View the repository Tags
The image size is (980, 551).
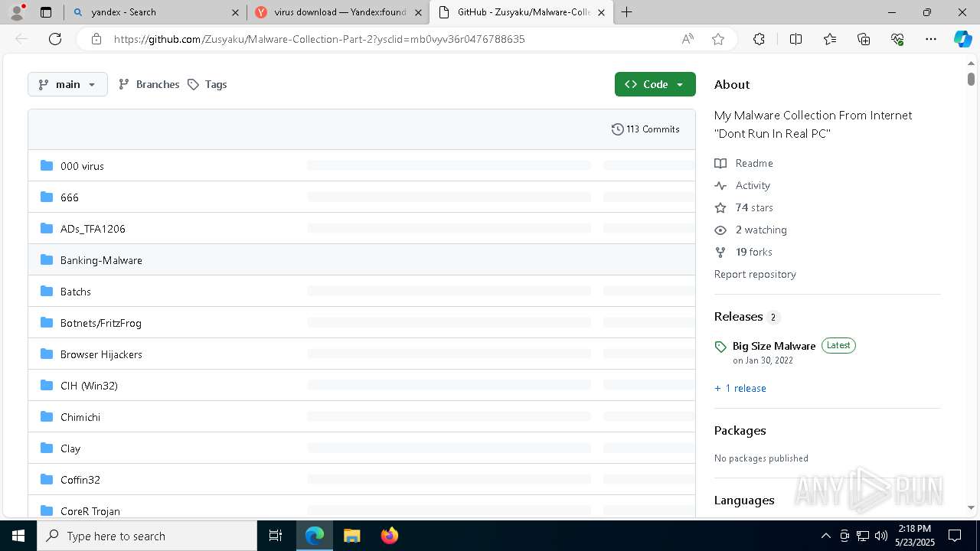point(207,84)
